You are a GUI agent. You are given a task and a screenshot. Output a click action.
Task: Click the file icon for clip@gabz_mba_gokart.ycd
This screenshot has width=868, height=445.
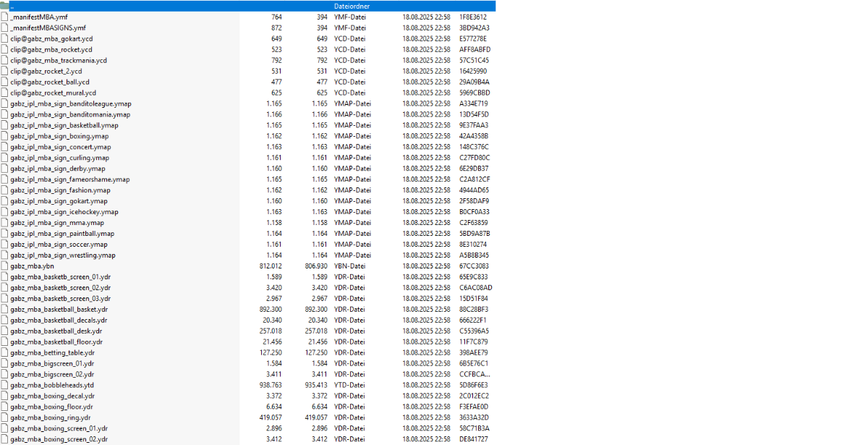point(5,38)
